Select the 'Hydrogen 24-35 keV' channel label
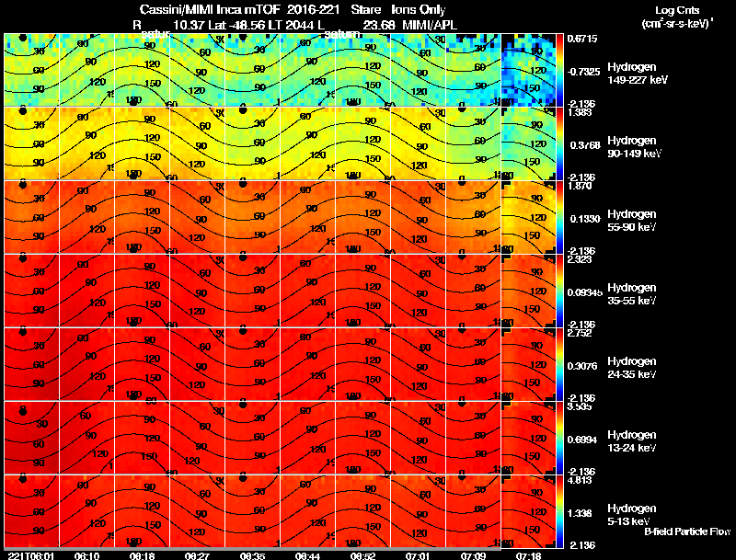This screenshot has height=560, width=736. point(632,368)
